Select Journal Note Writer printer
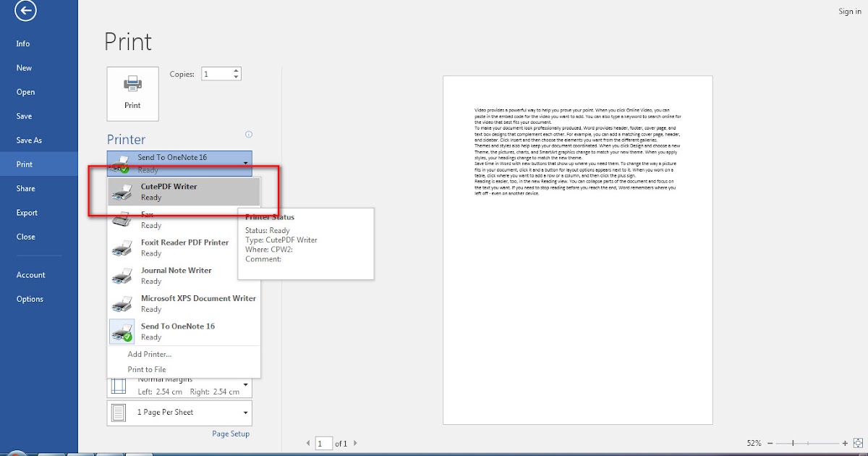Viewport: 868px width, 456px height. point(184,276)
